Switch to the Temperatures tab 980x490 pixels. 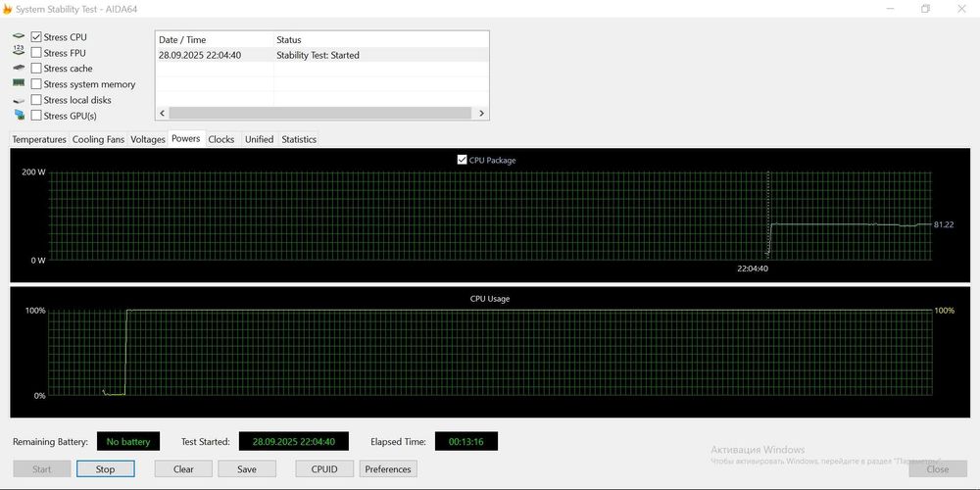[x=39, y=139]
